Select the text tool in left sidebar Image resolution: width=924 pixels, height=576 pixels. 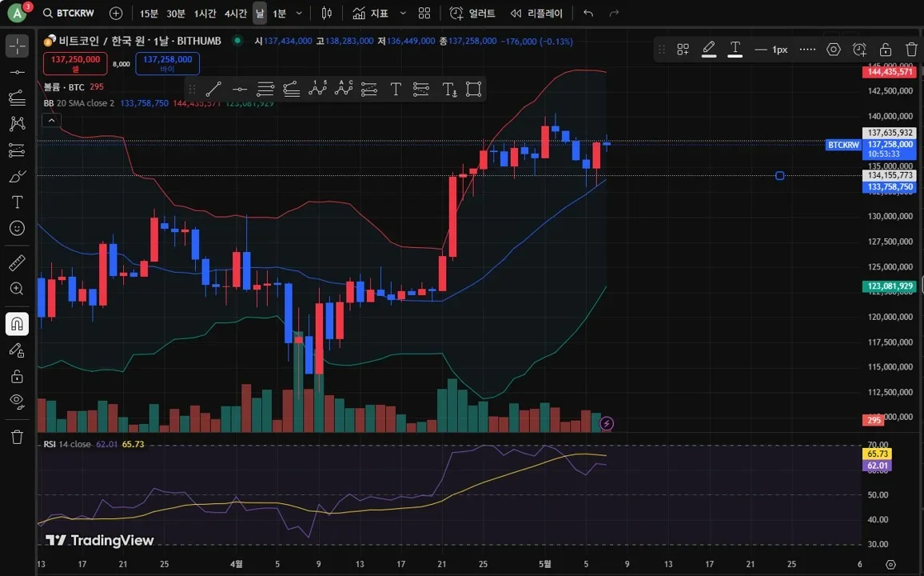pyautogui.click(x=17, y=202)
